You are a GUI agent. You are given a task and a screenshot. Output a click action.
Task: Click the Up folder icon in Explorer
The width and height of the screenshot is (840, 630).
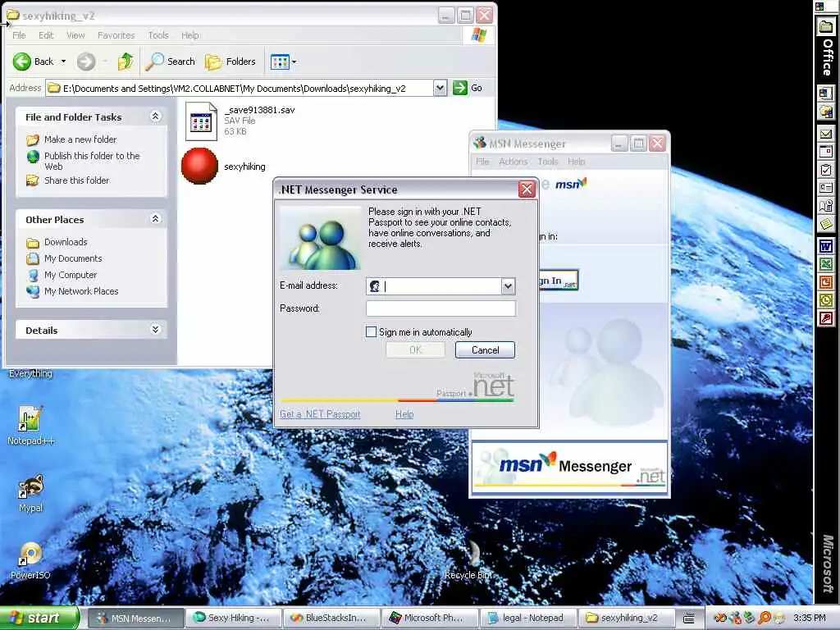[126, 62]
